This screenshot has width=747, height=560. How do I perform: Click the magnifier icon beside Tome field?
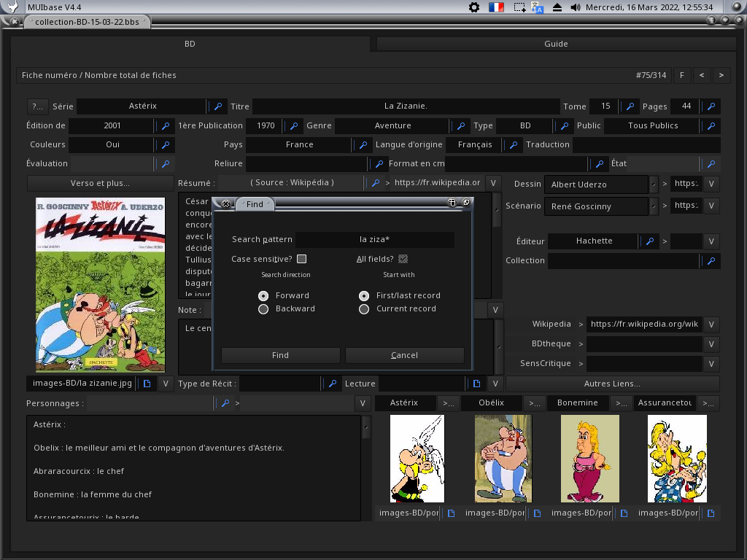click(x=630, y=106)
